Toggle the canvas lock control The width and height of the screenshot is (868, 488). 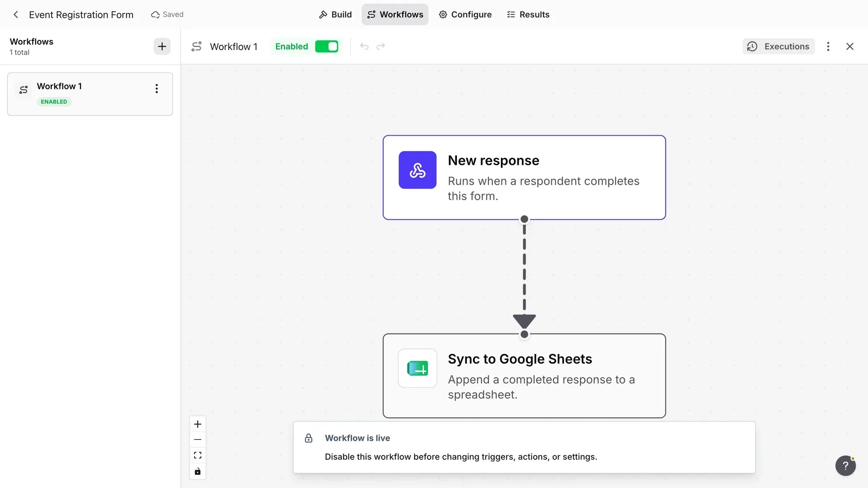[x=197, y=471]
